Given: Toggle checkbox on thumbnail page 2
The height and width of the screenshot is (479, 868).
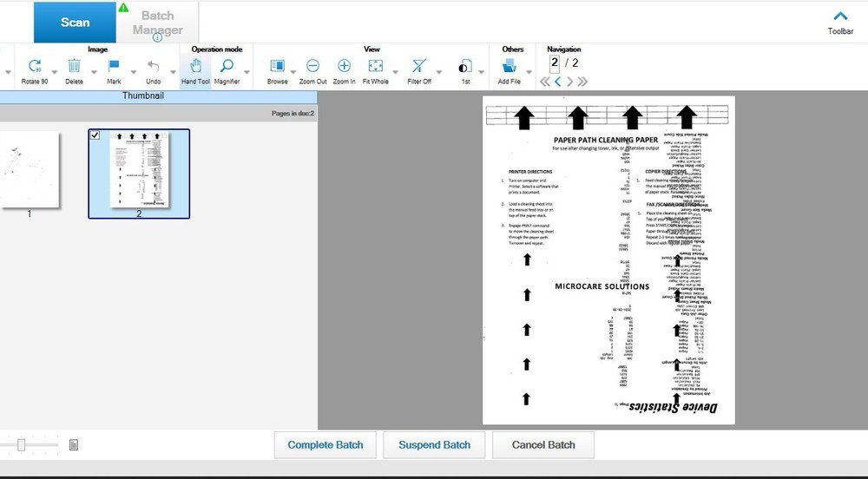Looking at the screenshot, I should coord(95,135).
